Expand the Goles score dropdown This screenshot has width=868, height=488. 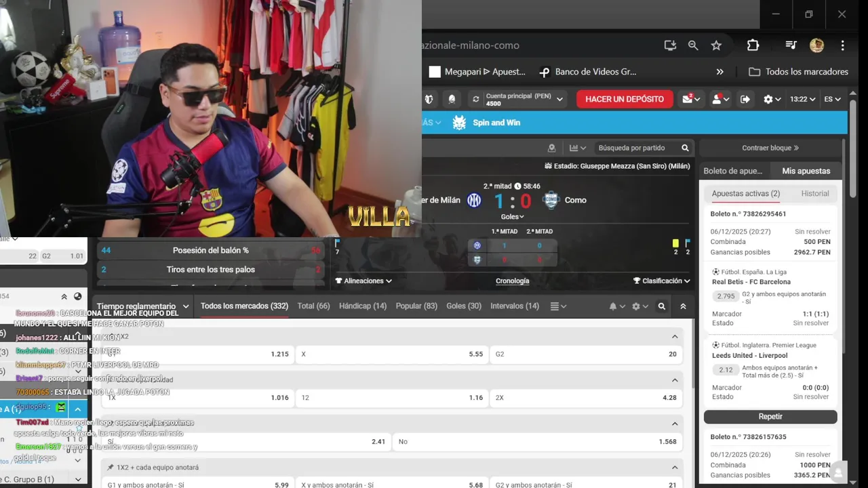tap(512, 217)
